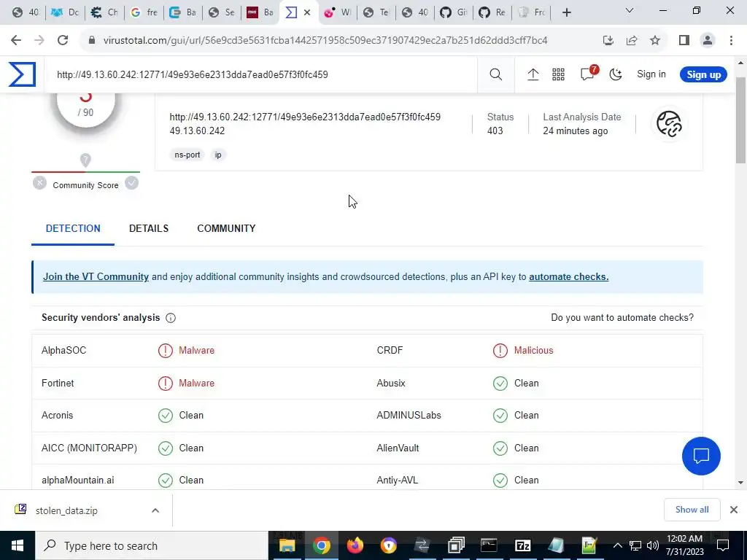Image resolution: width=747 pixels, height=560 pixels.
Task: Click Show all downloads button
Action: click(692, 510)
